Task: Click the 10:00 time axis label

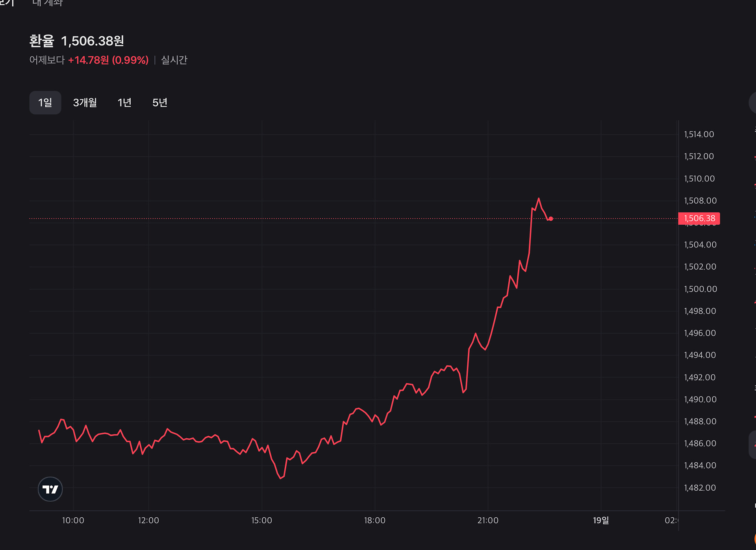Action: [x=73, y=520]
